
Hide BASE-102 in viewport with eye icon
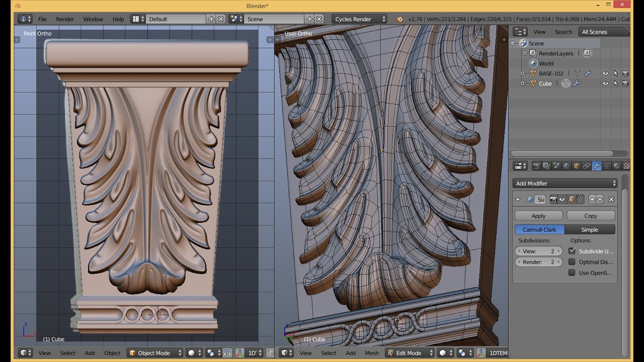pyautogui.click(x=606, y=73)
